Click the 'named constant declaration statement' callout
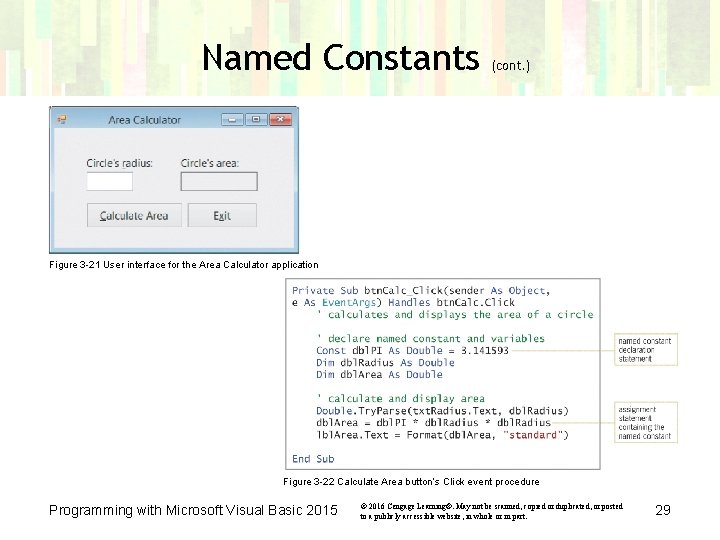Screen dimensions: 720x540 tap(646, 350)
